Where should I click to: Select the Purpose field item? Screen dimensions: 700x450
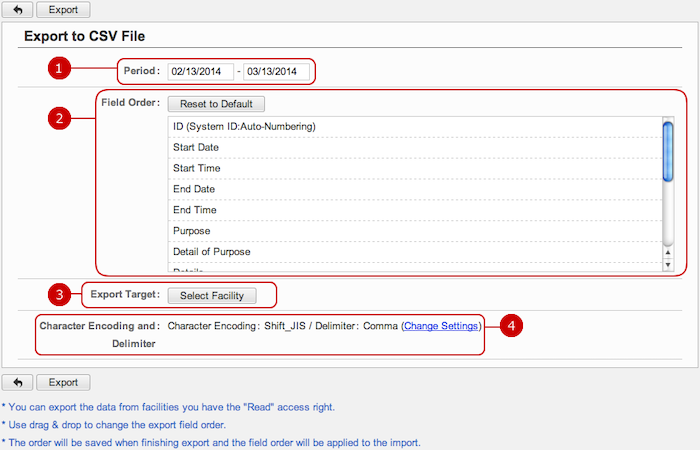point(192,232)
